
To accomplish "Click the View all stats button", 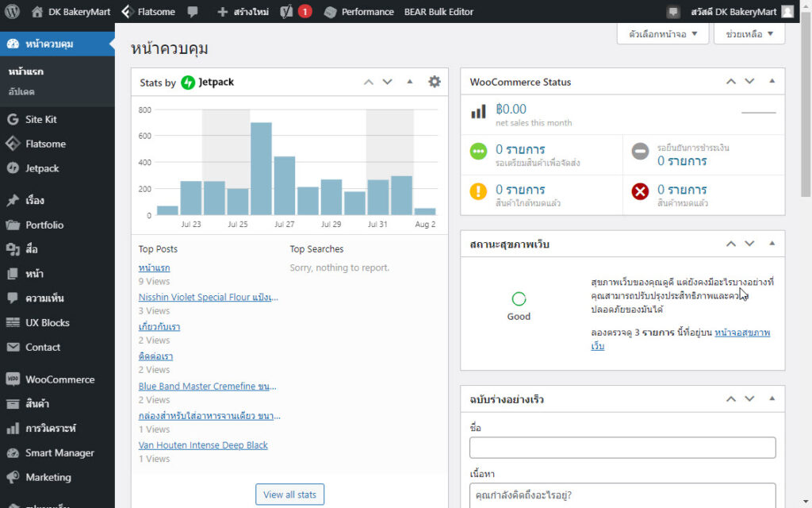I will [289, 495].
